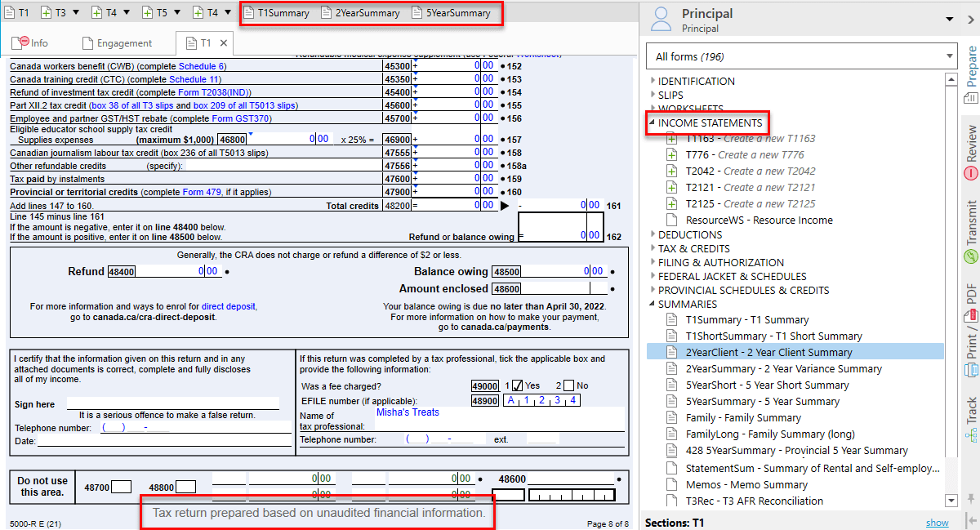Create a new T5 slip via toolbar
Viewport: 980px width, 530px height.
coord(154,13)
